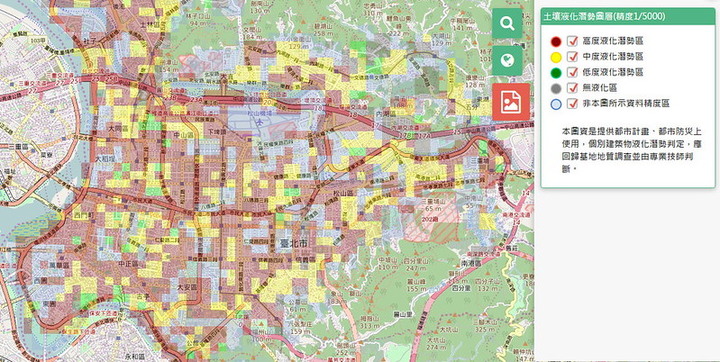Click the dark red high-potential legend swatch
720x362 pixels.
tap(556, 42)
